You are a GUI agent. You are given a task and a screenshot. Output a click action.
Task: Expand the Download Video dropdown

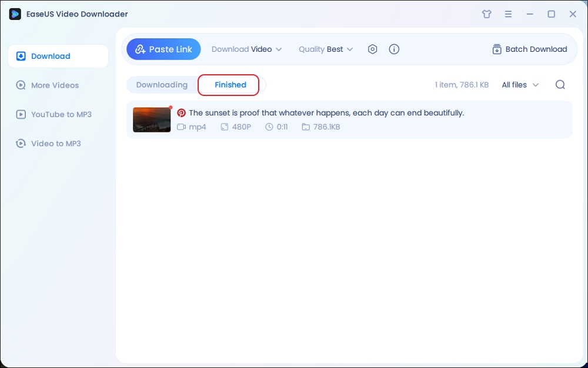(x=247, y=49)
